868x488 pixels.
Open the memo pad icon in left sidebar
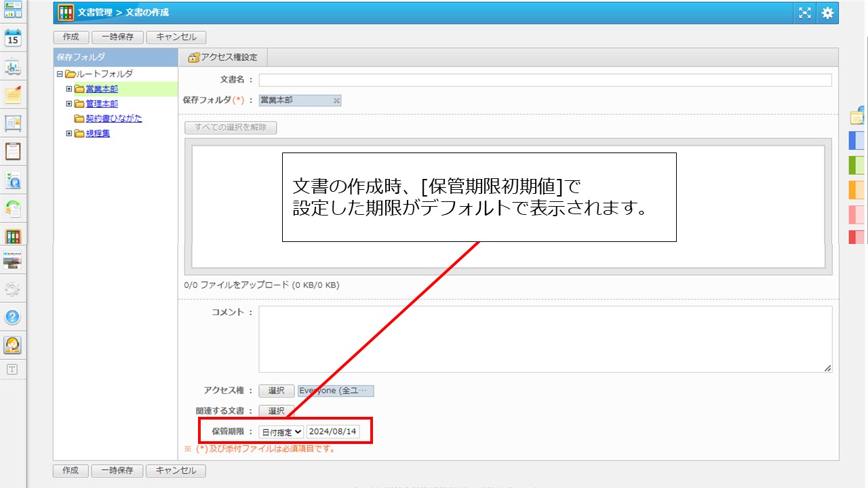click(x=12, y=94)
